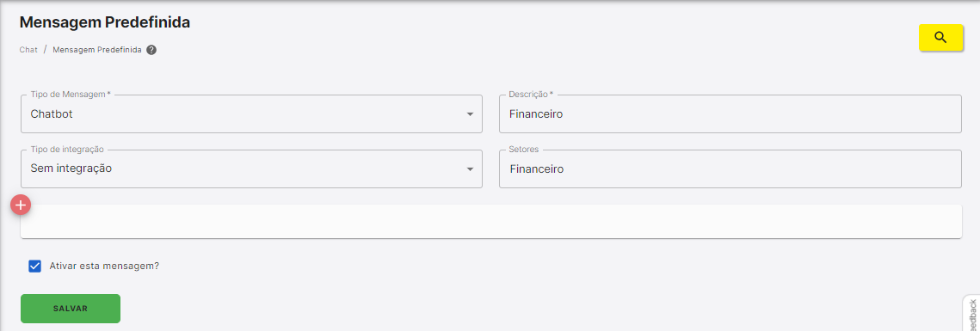Toggle via the 'Ativar esta mensagem?' label text
Image resolution: width=980 pixels, height=331 pixels.
pyautogui.click(x=104, y=266)
